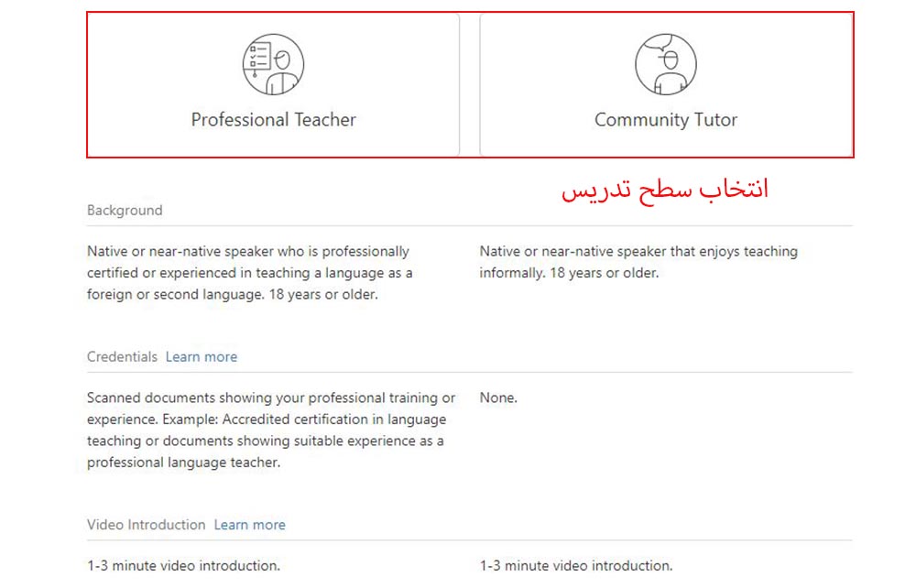Click the red Persian annotation text
Image resolution: width=916 pixels, height=588 pixels.
click(x=665, y=190)
